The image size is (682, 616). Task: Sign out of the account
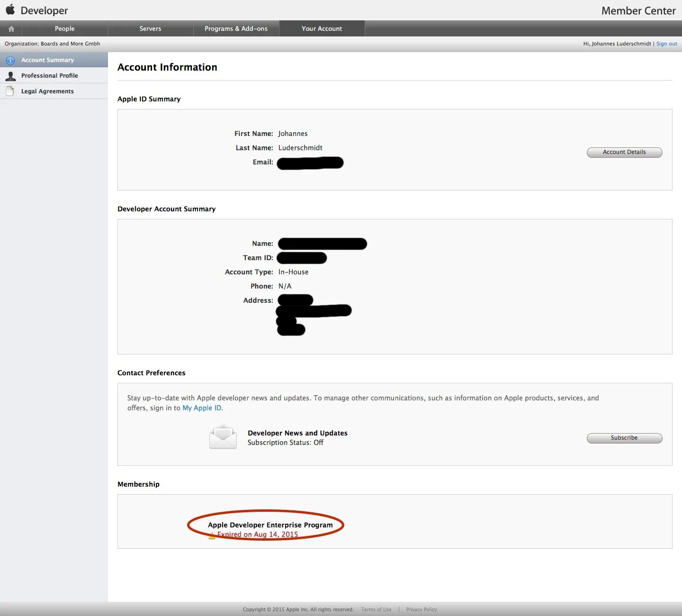pyautogui.click(x=666, y=44)
